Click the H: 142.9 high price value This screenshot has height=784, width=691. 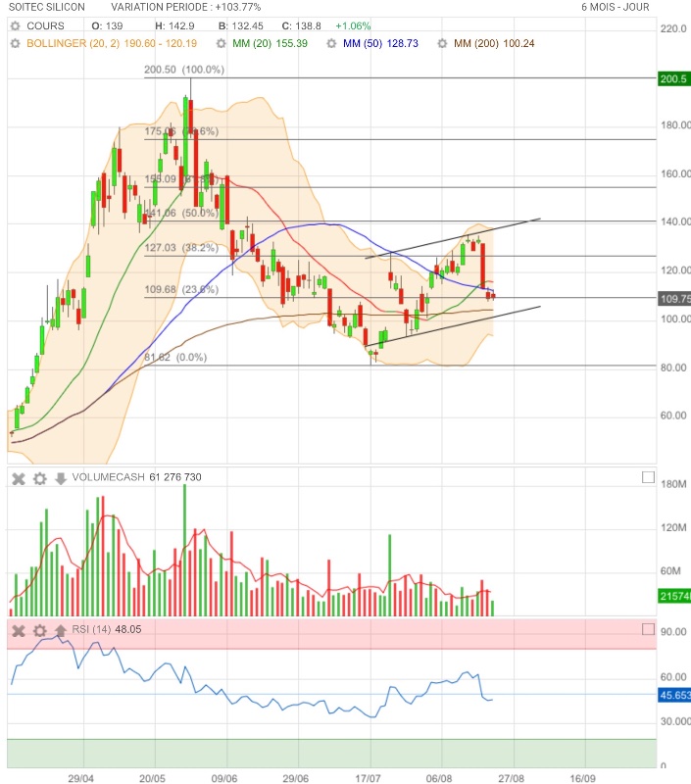point(174,26)
